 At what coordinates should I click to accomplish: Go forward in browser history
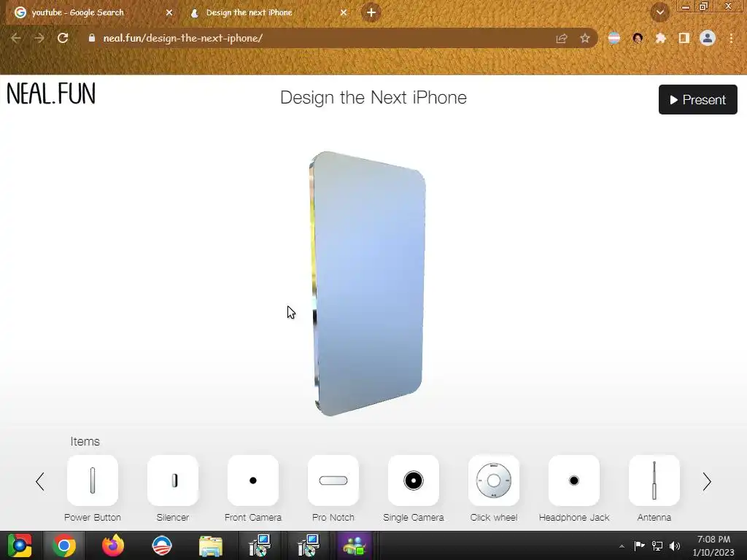click(39, 38)
